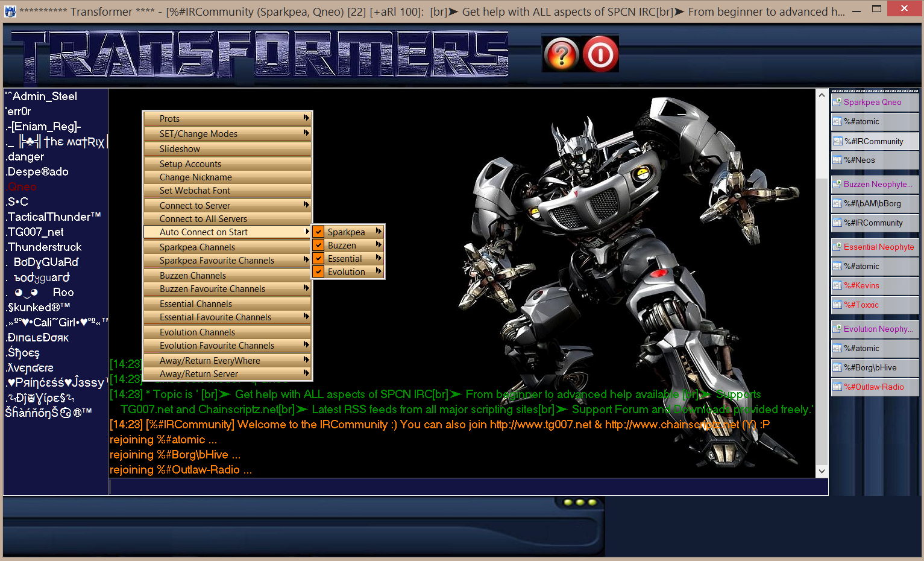Viewport: 924px width, 561px height.
Task: Select Admin_Steel in the nickname list
Action: tap(42, 97)
